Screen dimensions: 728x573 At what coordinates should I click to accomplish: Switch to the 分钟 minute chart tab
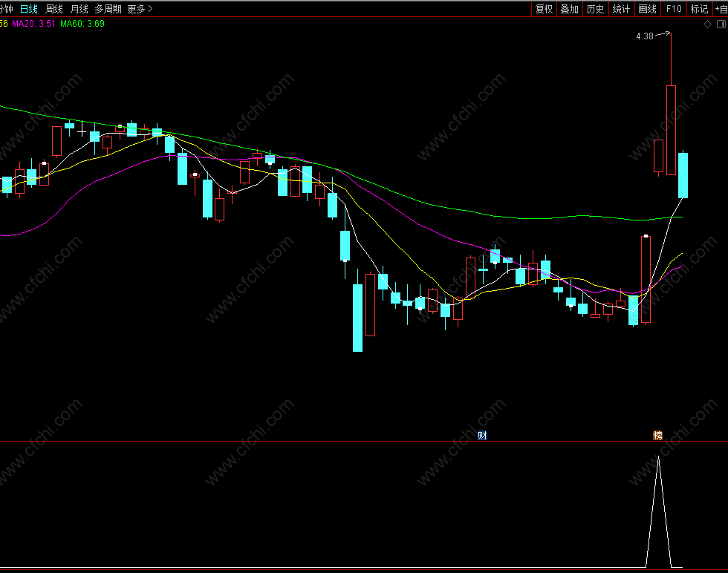[7, 9]
